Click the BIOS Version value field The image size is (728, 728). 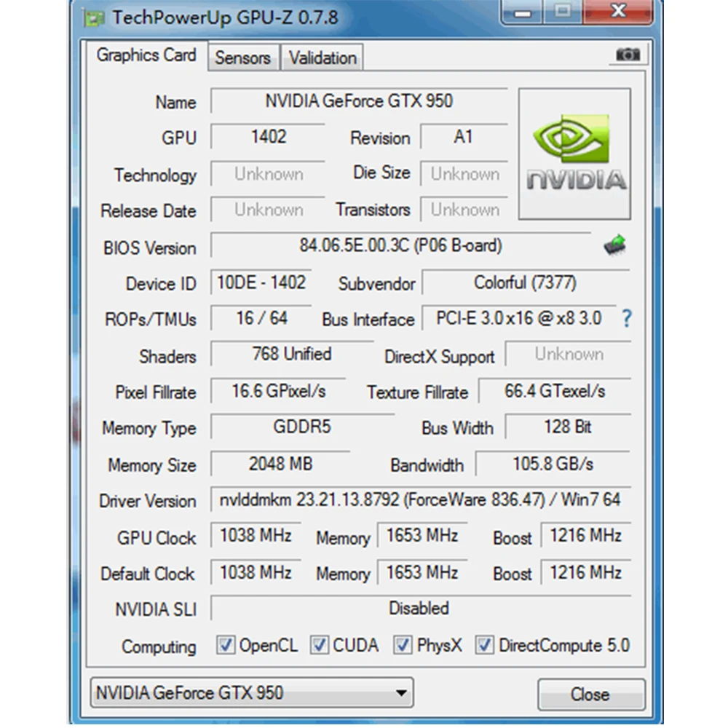coord(400,245)
